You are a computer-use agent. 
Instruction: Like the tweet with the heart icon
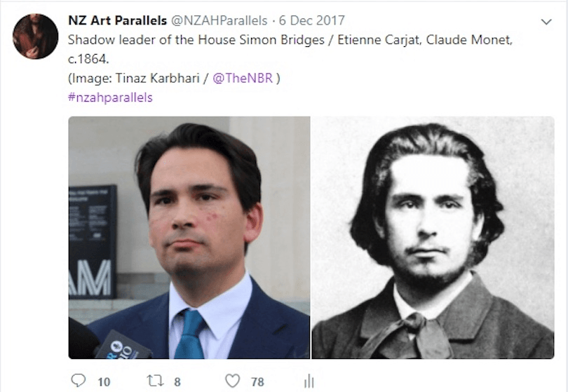[x=233, y=381]
